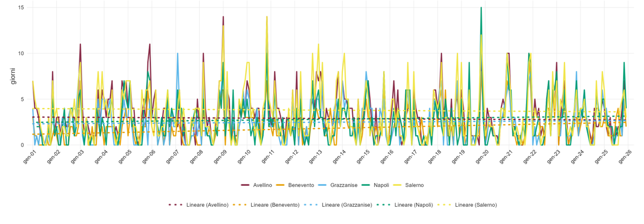Screen dimensions: 644x224
Task: Hide the Lineare (Benevento) trendline legend entry
Action: [266, 205]
